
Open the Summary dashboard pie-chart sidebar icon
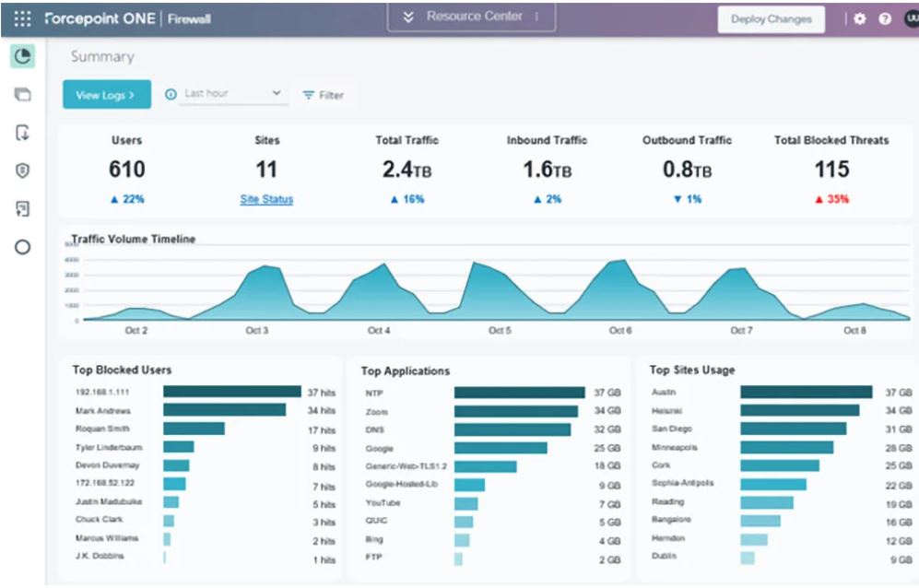point(22,56)
